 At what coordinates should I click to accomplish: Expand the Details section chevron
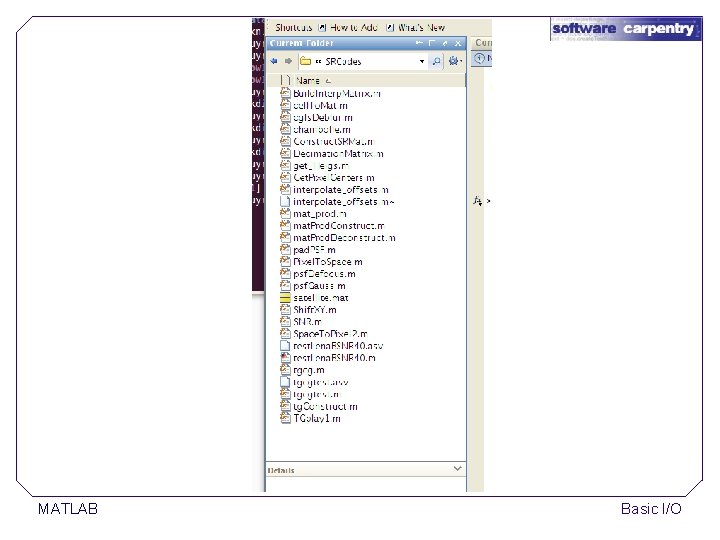click(457, 468)
